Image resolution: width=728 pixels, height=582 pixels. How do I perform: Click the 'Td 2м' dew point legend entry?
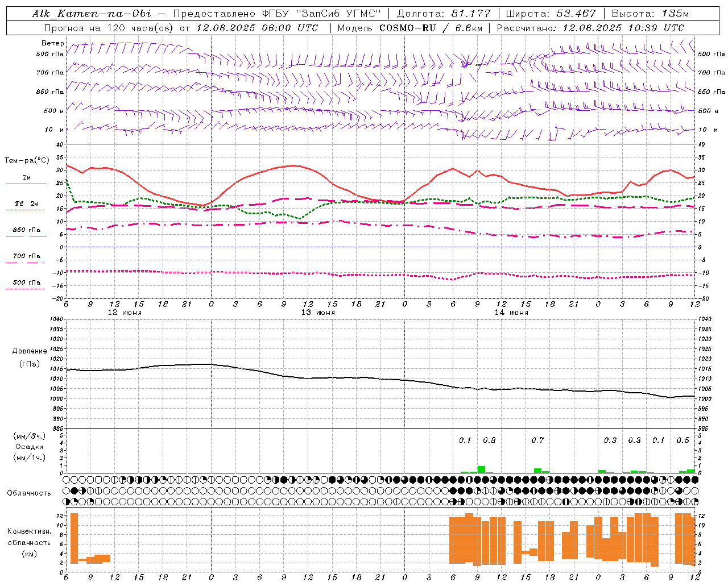(x=27, y=203)
